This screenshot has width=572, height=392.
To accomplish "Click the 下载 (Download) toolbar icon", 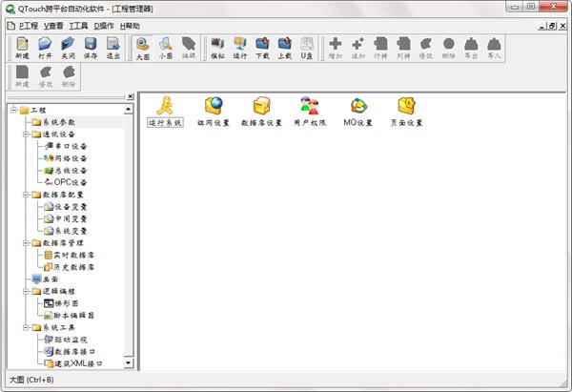I will point(262,48).
